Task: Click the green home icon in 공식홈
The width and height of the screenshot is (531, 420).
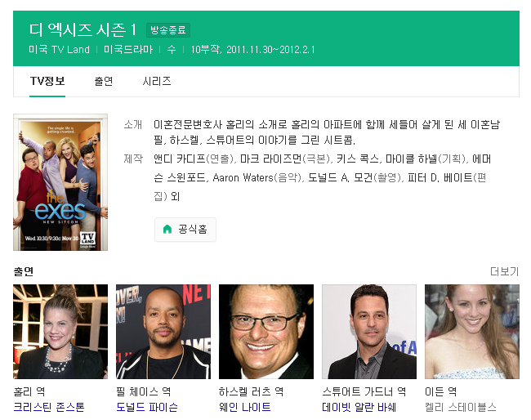Action: tap(167, 230)
